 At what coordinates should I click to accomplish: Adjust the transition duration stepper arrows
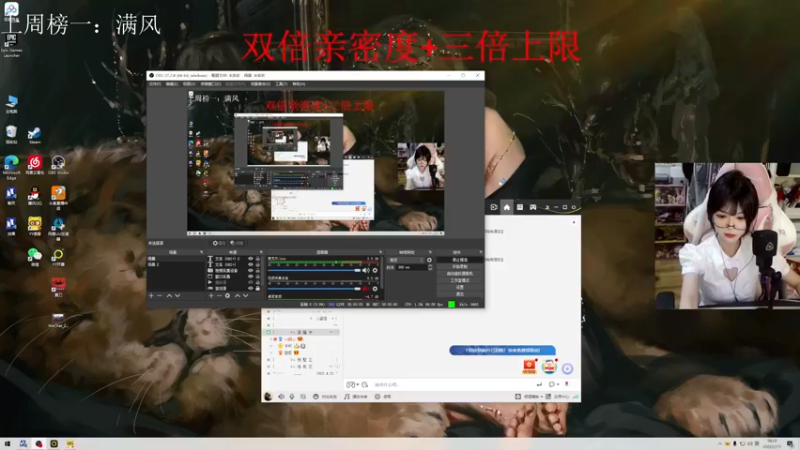[x=431, y=267]
